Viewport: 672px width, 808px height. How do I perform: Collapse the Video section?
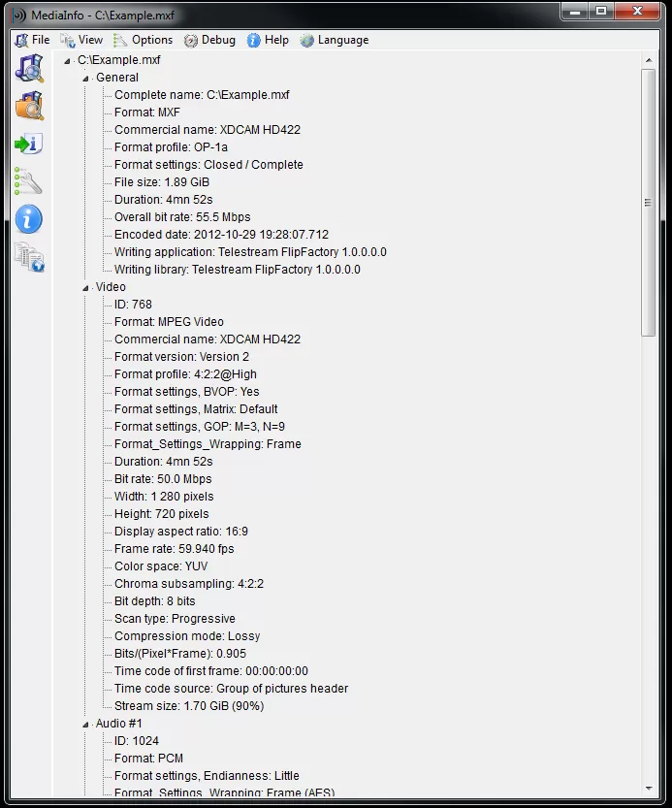click(85, 287)
